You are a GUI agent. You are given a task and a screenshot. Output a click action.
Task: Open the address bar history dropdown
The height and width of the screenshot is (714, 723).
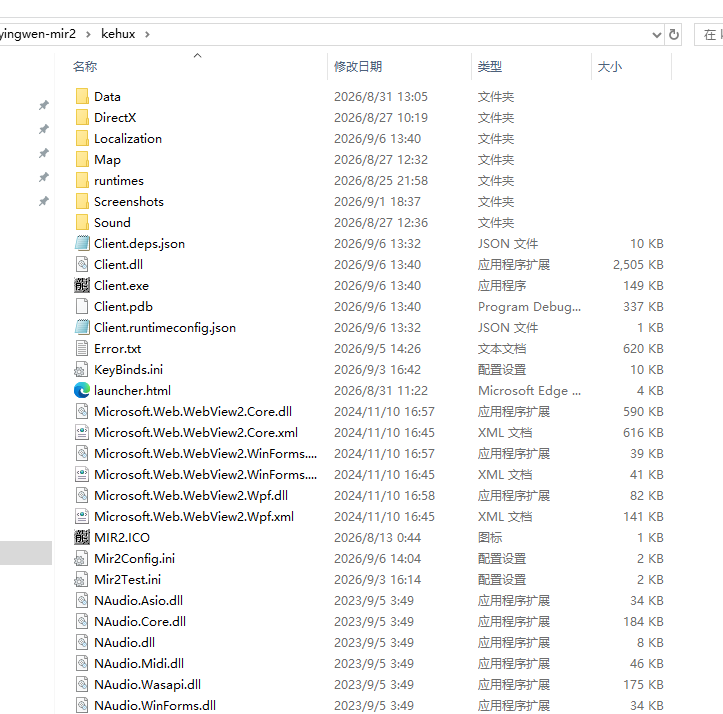coord(657,35)
